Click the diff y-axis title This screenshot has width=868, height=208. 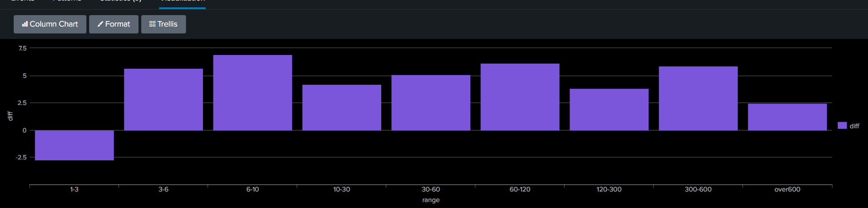point(10,116)
